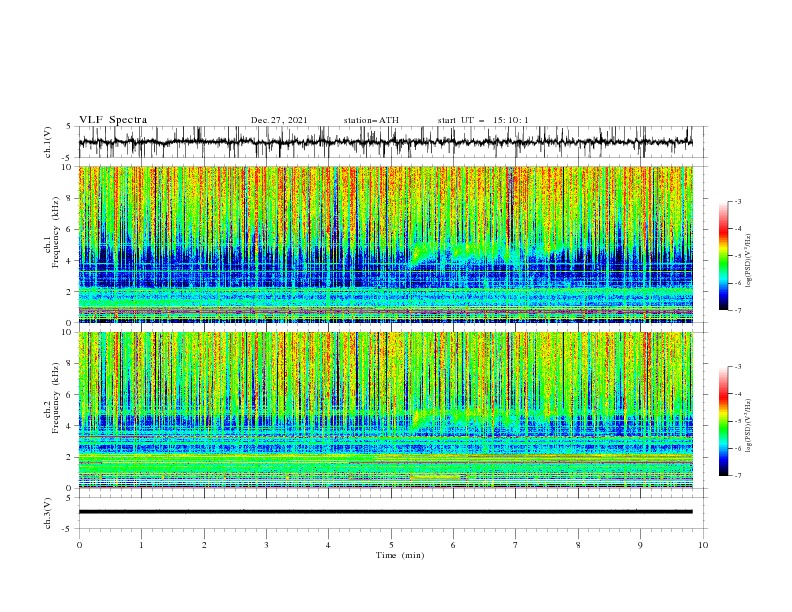Screen dimensions: 792x612
Task: Click the "10" tick on the time axis
Action: tap(703, 545)
